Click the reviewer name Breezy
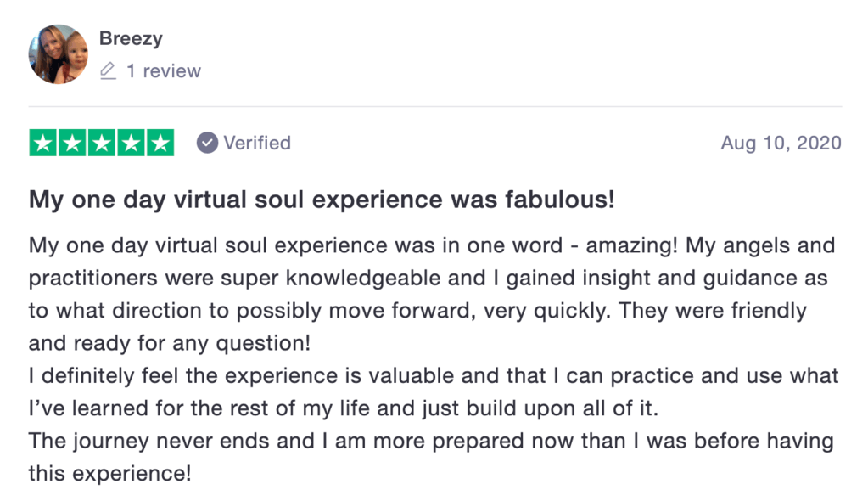This screenshot has height=501, width=868. [x=131, y=38]
